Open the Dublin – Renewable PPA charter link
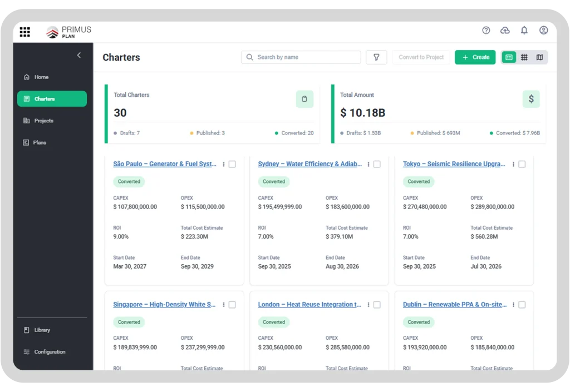 click(x=455, y=305)
